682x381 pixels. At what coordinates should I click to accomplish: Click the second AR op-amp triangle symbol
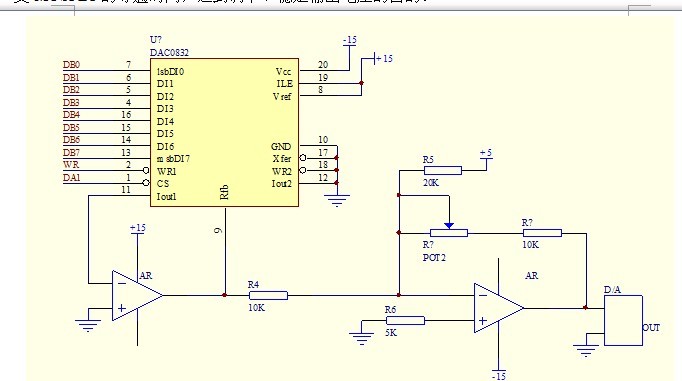pyautogui.click(x=499, y=308)
